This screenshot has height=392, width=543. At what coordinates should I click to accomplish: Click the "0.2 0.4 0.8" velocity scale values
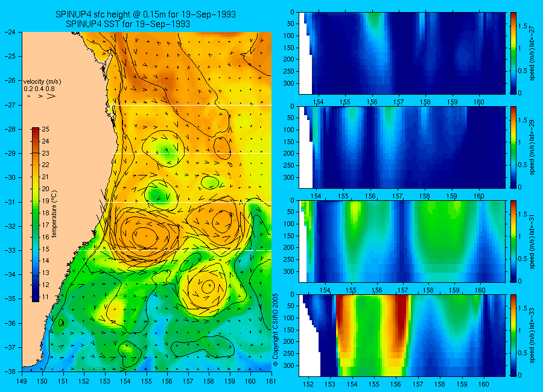(x=39, y=89)
